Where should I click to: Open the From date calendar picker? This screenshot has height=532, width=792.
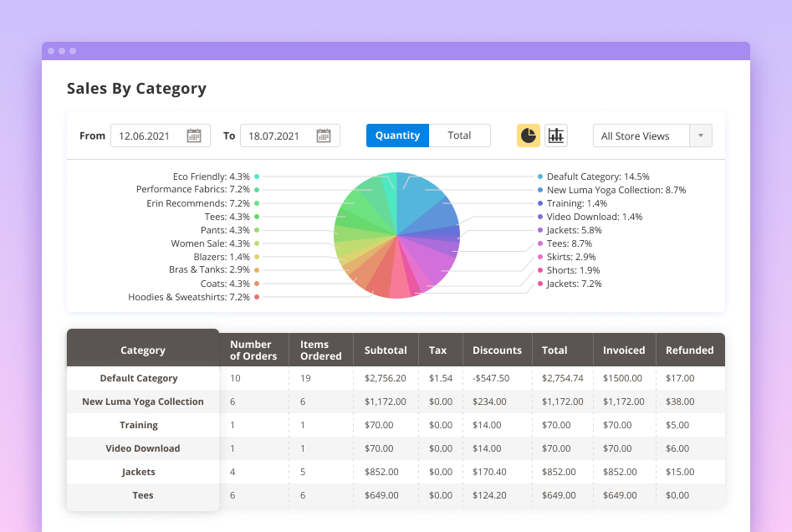[x=194, y=136]
